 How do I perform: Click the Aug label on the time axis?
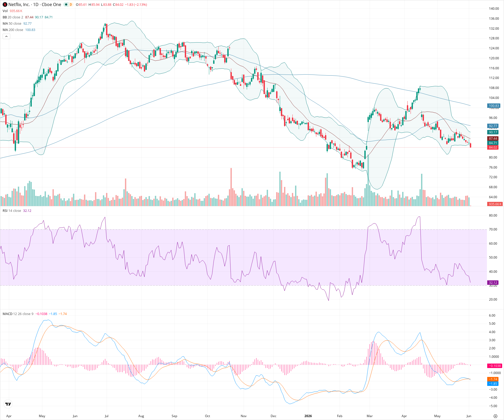click(x=141, y=416)
